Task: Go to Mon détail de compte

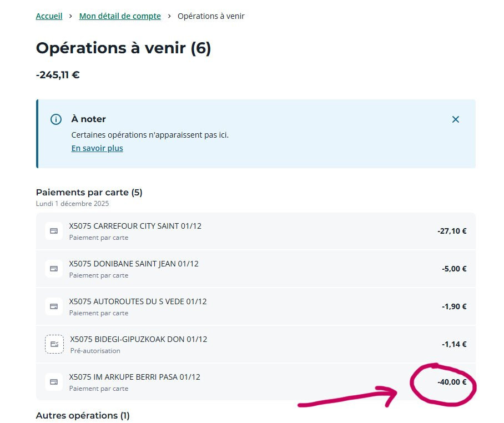Action: point(120,16)
